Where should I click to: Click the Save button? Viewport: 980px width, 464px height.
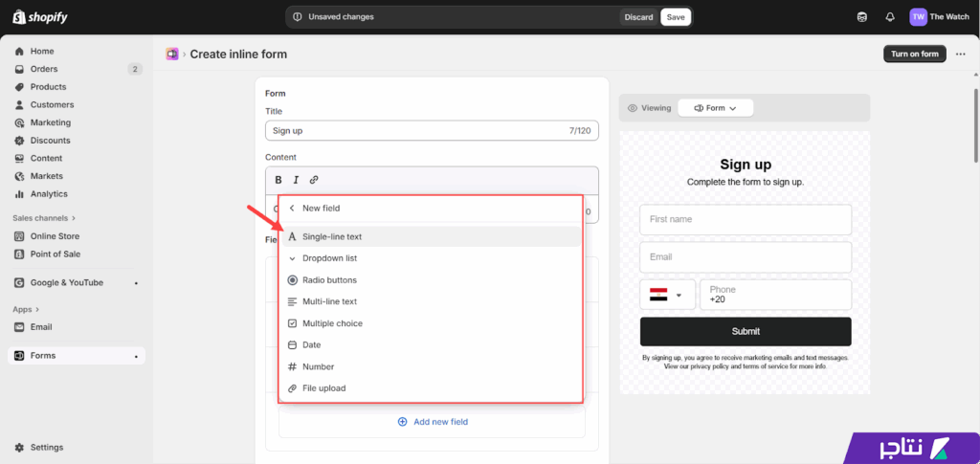tap(676, 17)
